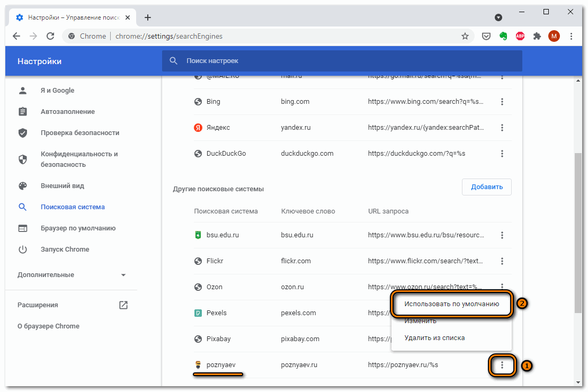Open the Adblock Plus extension icon
Viewport: 588px width, 392px height.
tap(520, 36)
